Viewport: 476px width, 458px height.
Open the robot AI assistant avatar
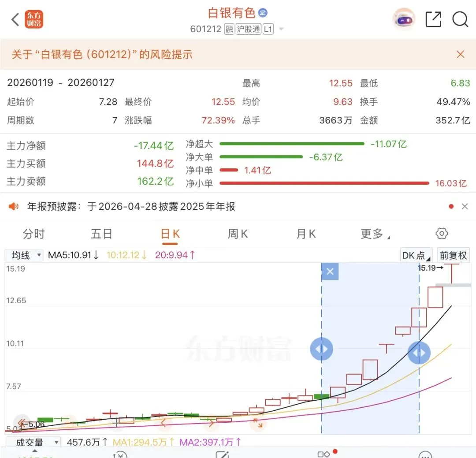[x=404, y=19]
